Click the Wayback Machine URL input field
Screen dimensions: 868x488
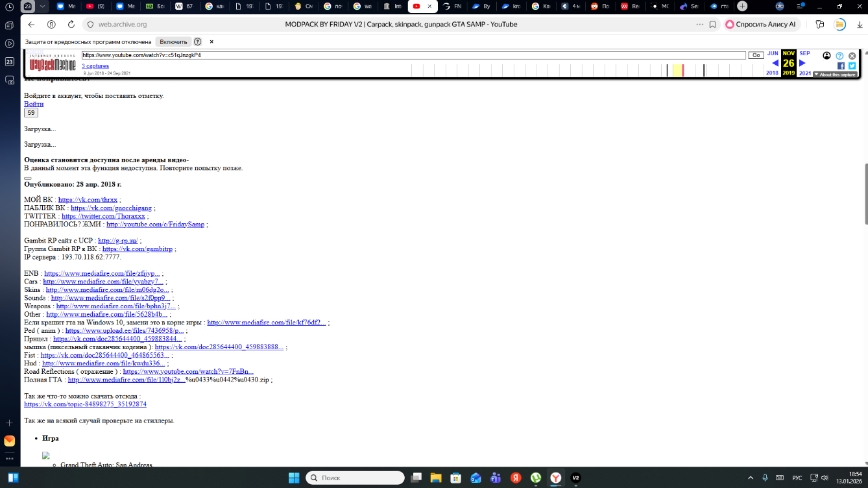pos(413,56)
